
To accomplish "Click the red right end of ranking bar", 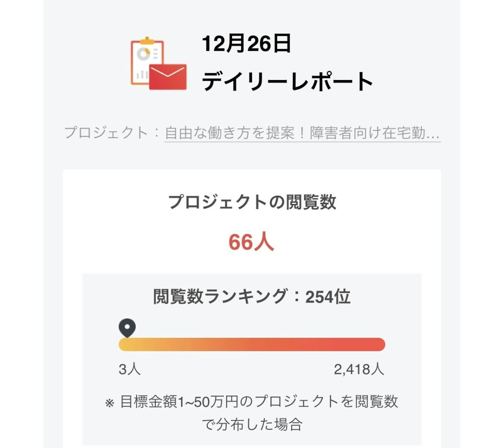I will click(x=378, y=344).
